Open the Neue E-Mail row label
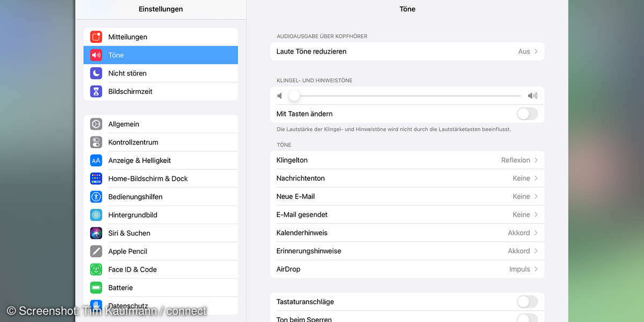The width and height of the screenshot is (644, 322). coord(296,196)
